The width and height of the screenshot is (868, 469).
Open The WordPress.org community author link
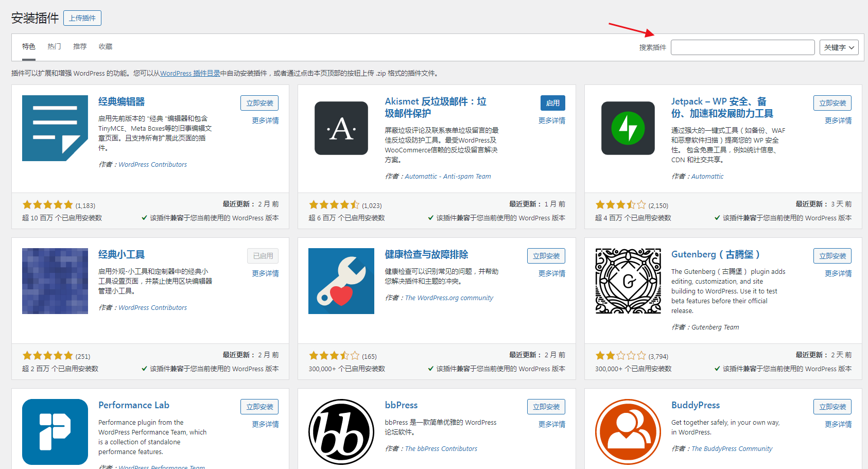coord(449,298)
